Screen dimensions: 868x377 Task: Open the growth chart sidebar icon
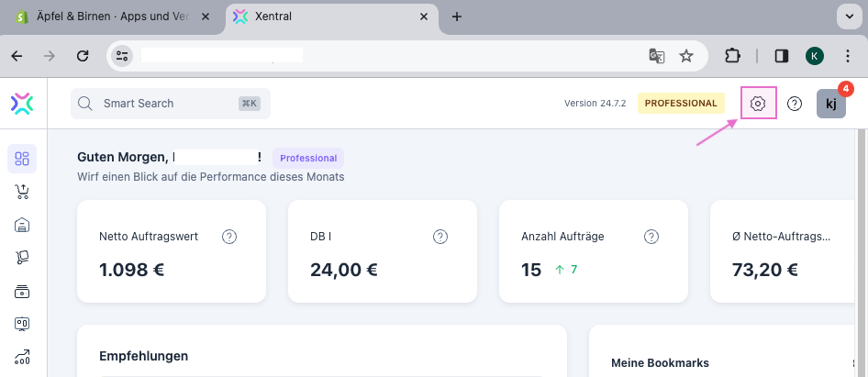click(x=22, y=357)
